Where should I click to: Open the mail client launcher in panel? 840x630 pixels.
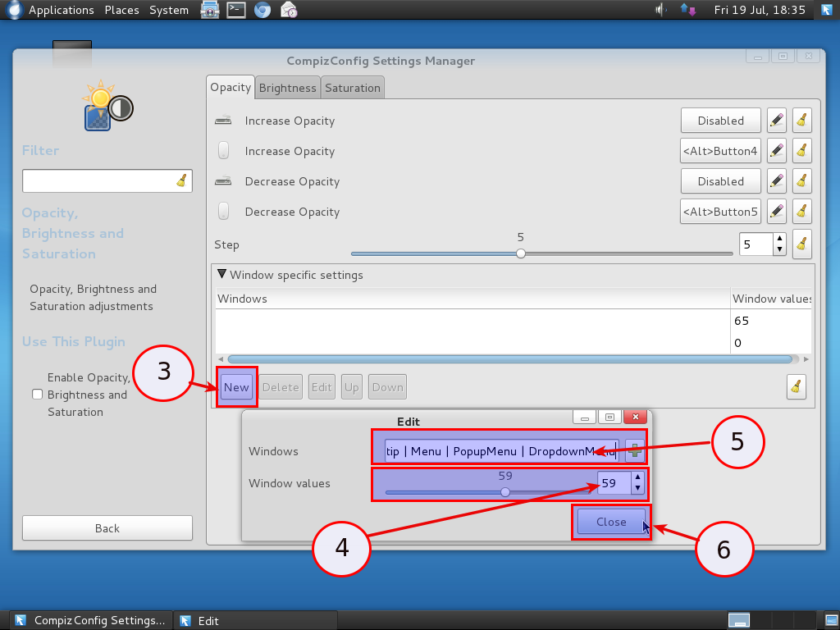tap(289, 10)
